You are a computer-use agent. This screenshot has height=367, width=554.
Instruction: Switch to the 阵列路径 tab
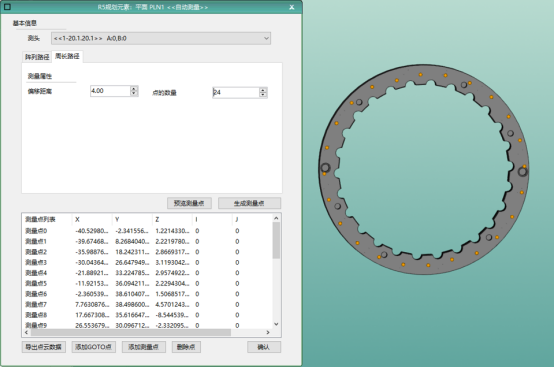click(37, 57)
